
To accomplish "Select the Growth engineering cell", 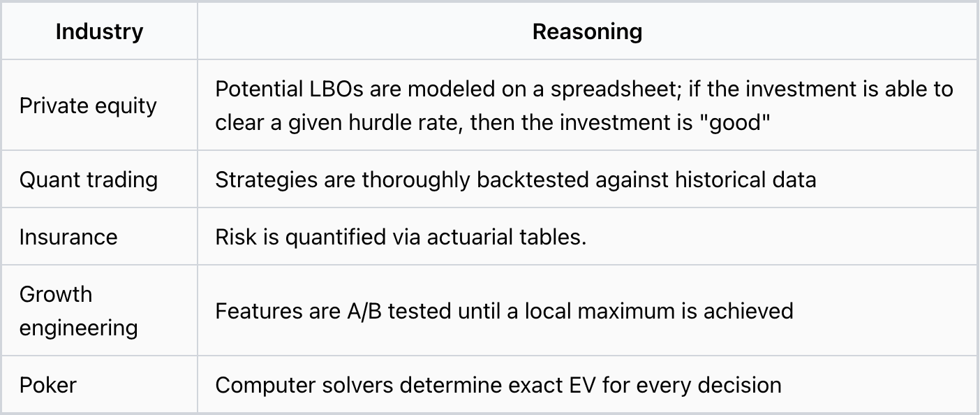I will (x=99, y=310).
